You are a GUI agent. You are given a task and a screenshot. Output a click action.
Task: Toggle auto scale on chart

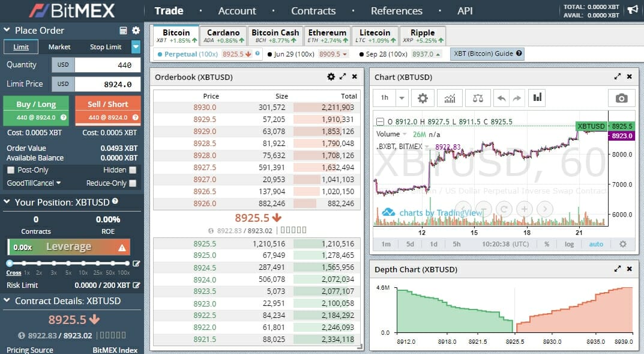click(x=596, y=244)
